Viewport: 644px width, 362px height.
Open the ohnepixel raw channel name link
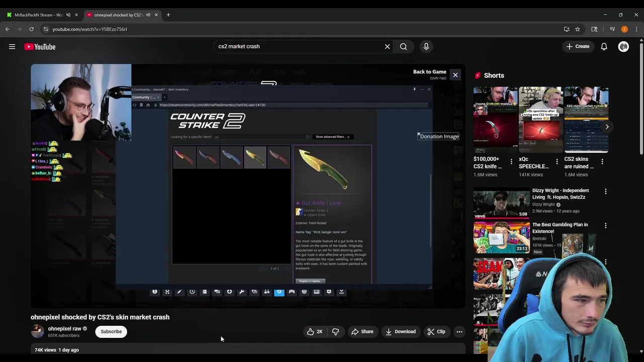64,329
